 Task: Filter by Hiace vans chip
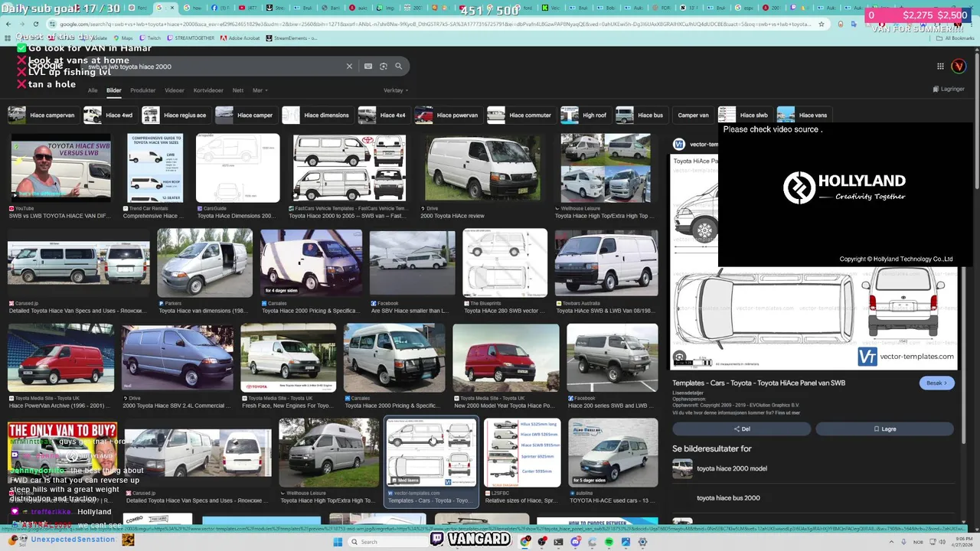coord(803,116)
